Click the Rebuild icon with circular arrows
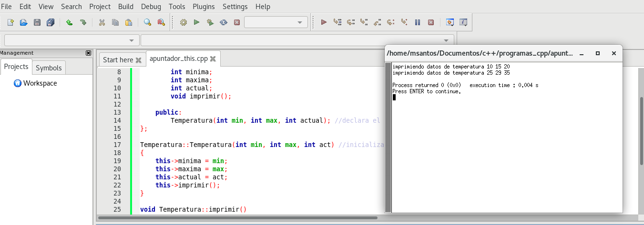 point(223,22)
